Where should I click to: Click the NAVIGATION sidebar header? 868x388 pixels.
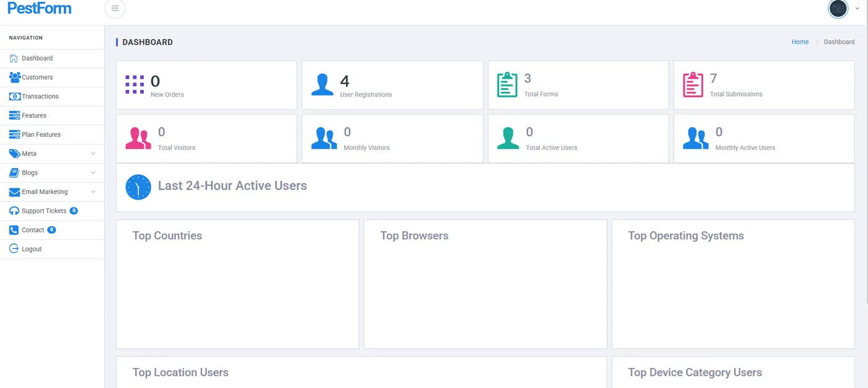(x=26, y=38)
